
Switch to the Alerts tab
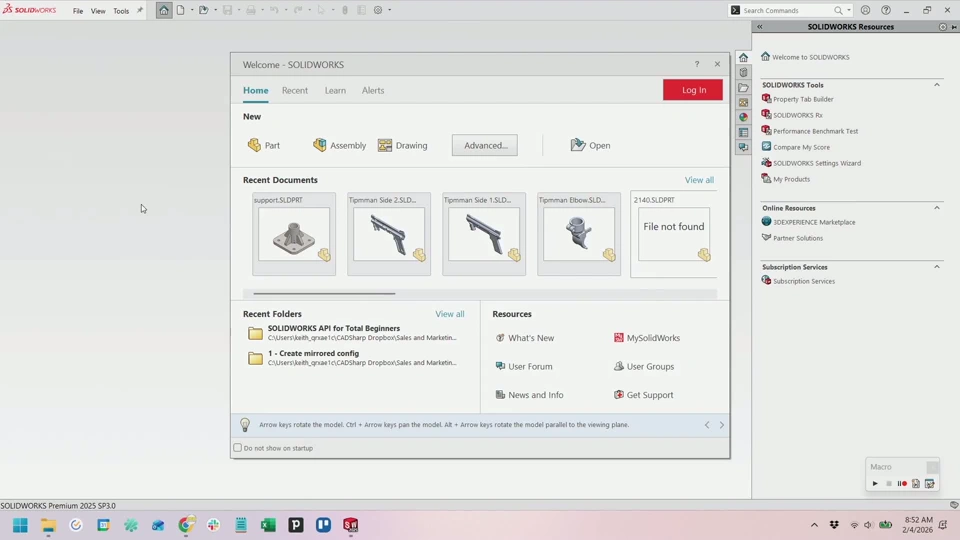tap(373, 90)
